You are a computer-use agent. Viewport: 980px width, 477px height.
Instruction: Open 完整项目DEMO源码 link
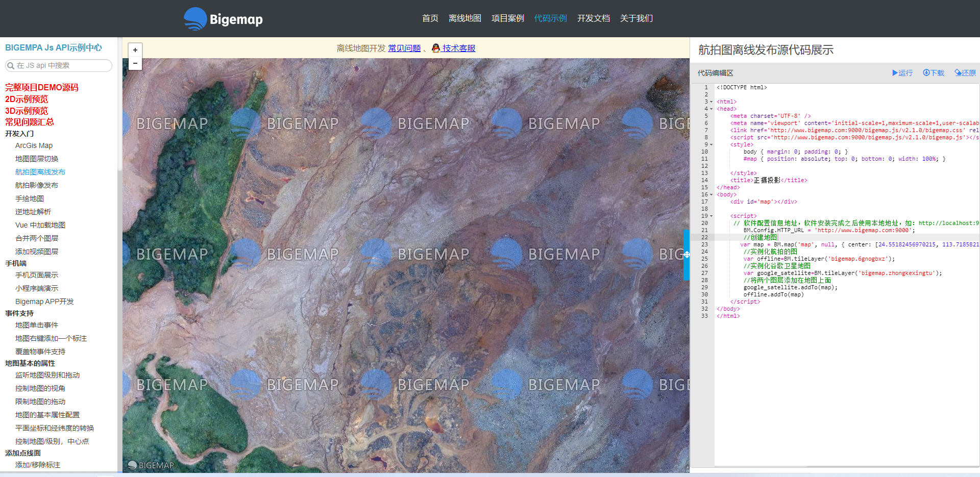[x=42, y=87]
